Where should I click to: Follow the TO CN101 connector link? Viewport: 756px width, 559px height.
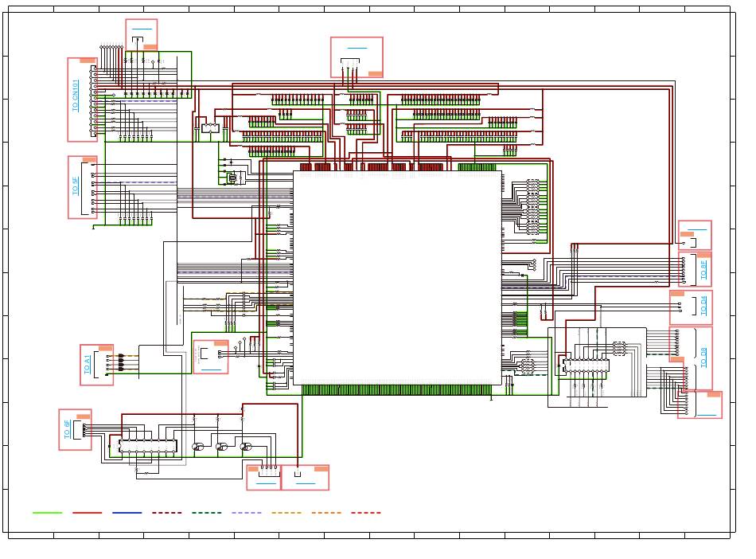[76, 96]
